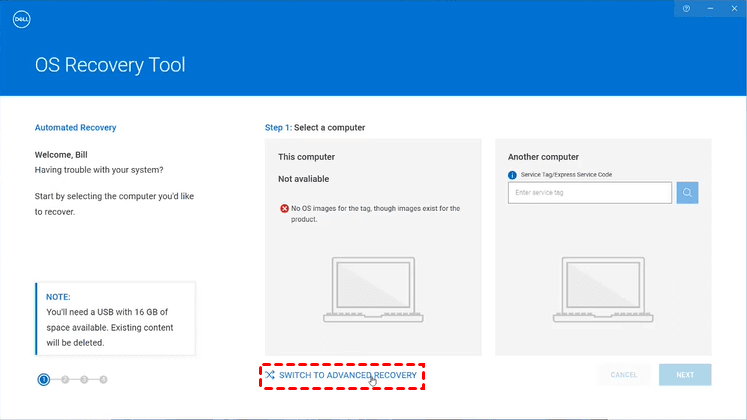
Task: Click the 'Step 1: Select a computer' heading
Action: coord(315,128)
